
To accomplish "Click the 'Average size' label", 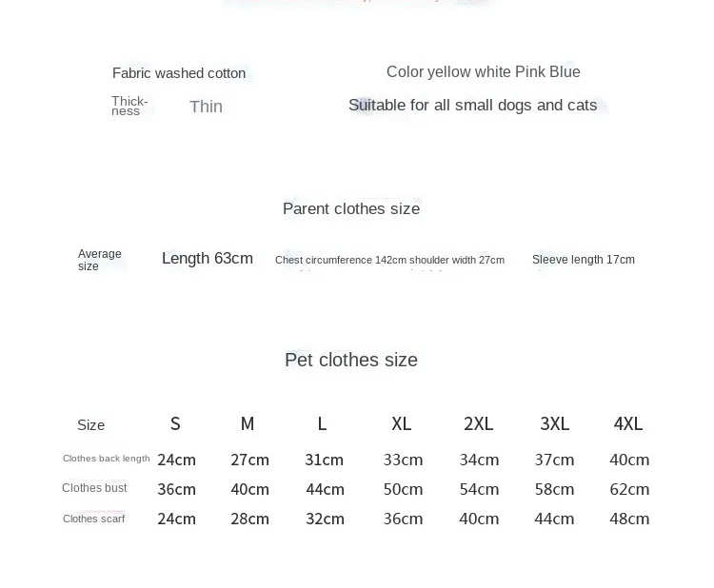I will (99, 260).
